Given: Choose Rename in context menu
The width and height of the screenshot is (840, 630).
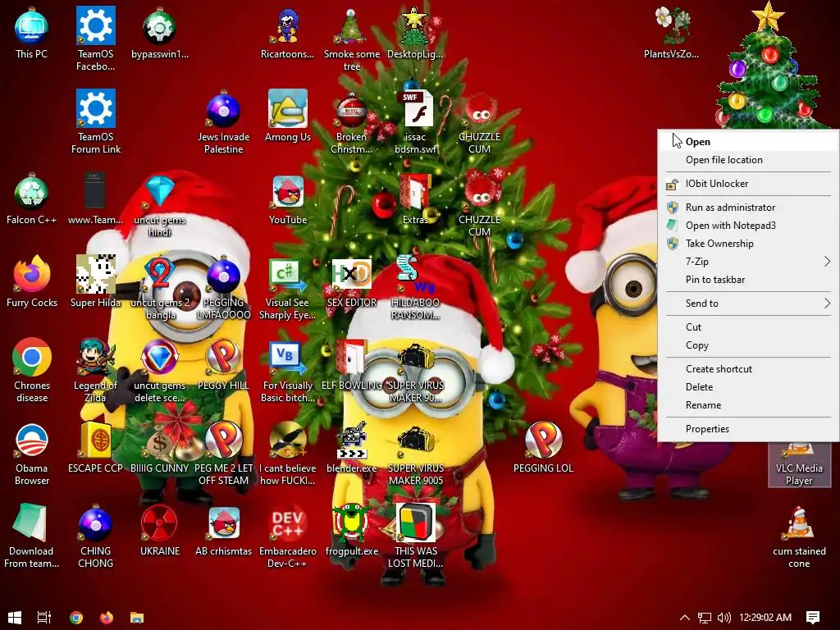Looking at the screenshot, I should point(748,405).
